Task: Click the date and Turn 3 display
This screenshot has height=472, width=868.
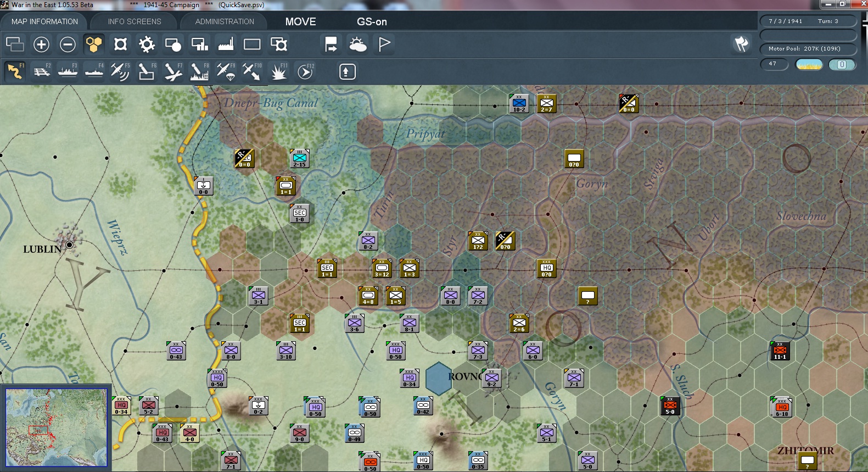Action: (x=808, y=21)
